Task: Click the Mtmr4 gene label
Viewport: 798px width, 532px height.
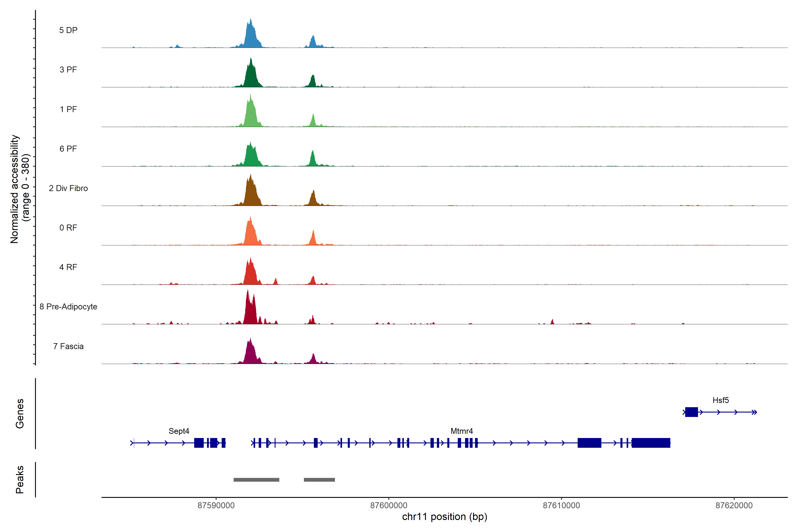Action: (462, 431)
